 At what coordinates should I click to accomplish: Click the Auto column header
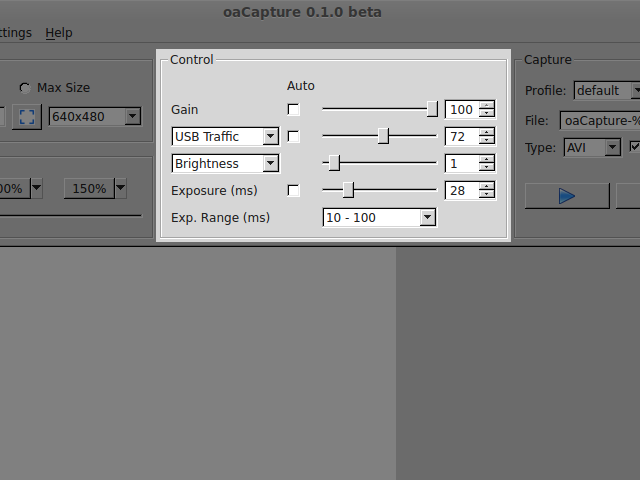(301, 86)
